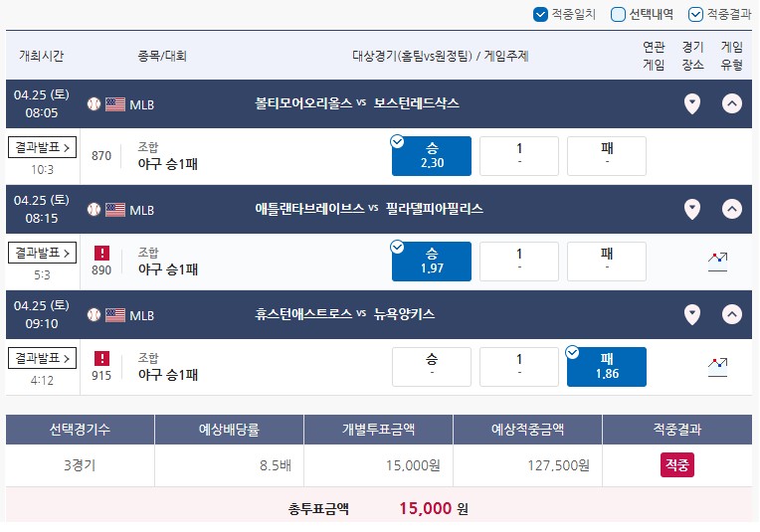
Task: Toggle the 적중결과 checkbox
Action: point(695,15)
